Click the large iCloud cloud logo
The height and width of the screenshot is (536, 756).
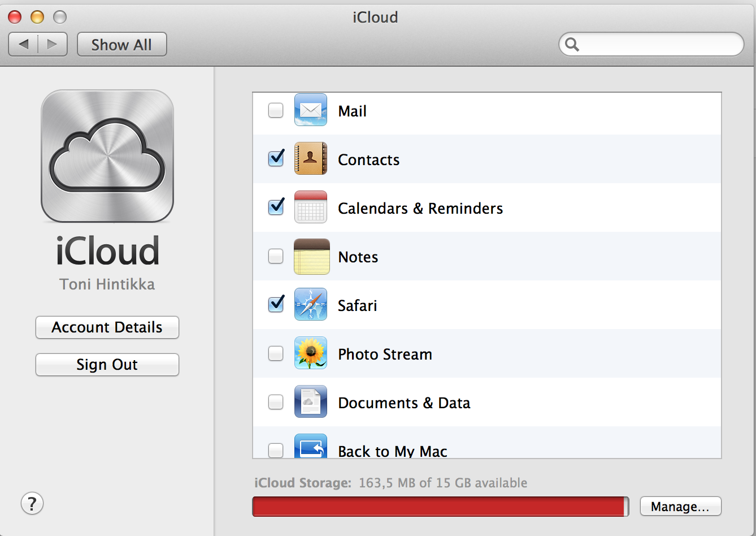tap(107, 156)
